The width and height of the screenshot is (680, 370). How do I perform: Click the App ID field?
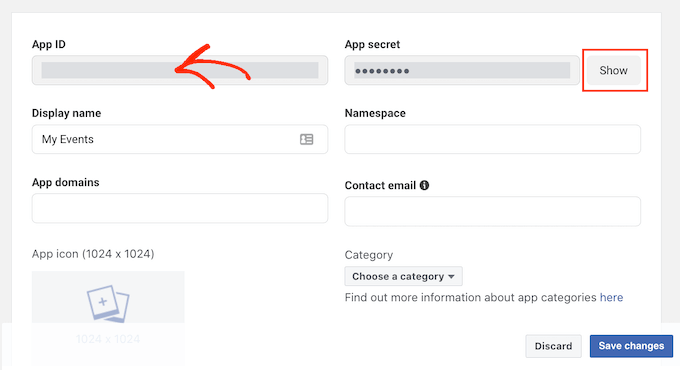[x=180, y=70]
